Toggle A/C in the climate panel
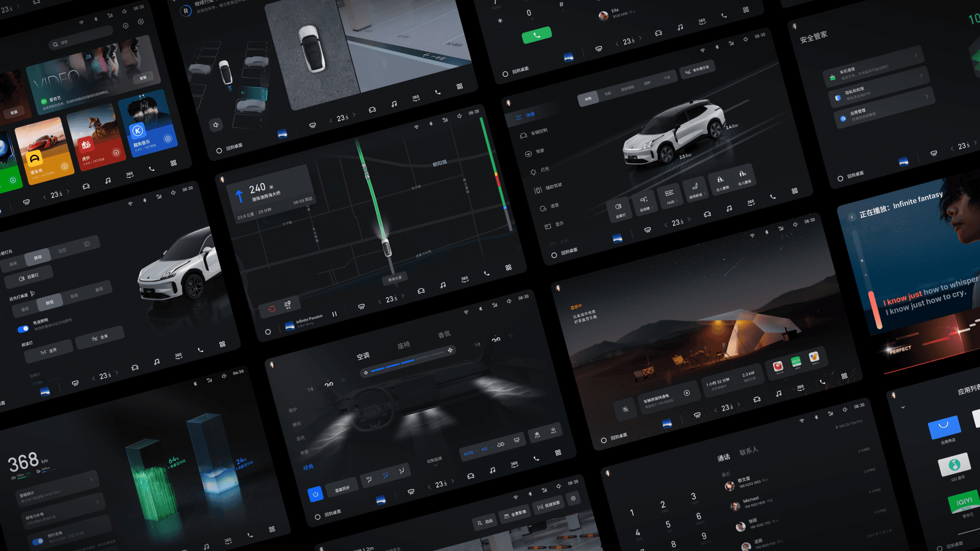The height and width of the screenshot is (551, 980). 484,449
